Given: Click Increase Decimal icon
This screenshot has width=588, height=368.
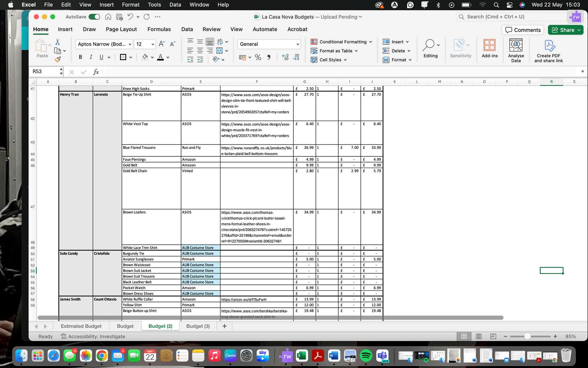Looking at the screenshot, I should (285, 57).
